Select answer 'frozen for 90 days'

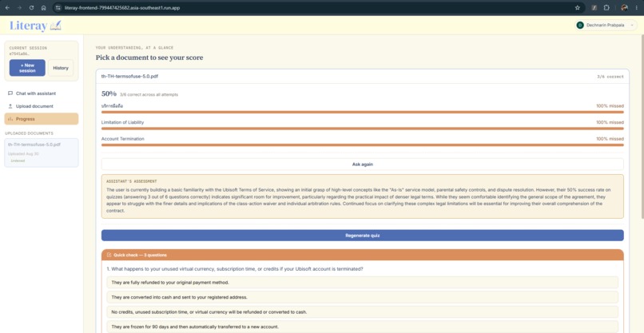point(362,327)
